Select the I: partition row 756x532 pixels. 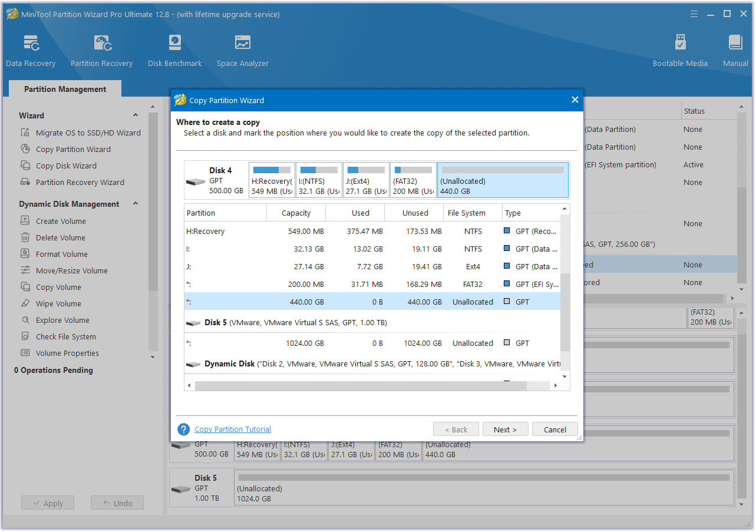[x=372, y=249]
